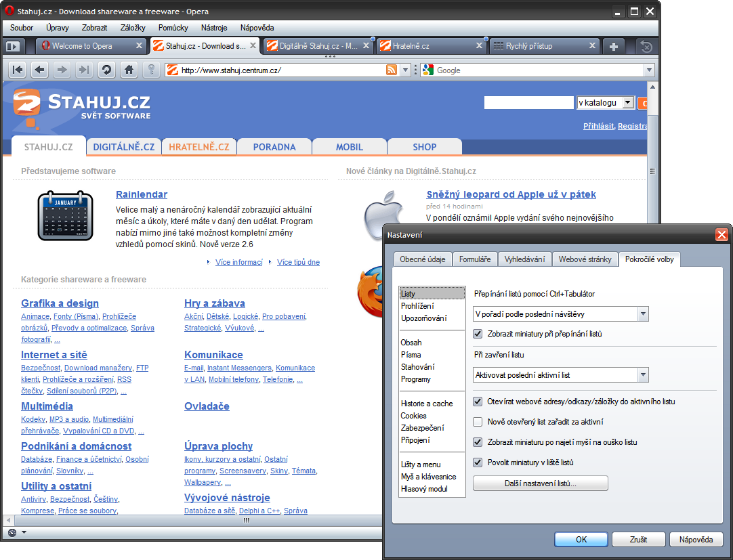
Task: Click the status bar view icon
Action: [12, 532]
